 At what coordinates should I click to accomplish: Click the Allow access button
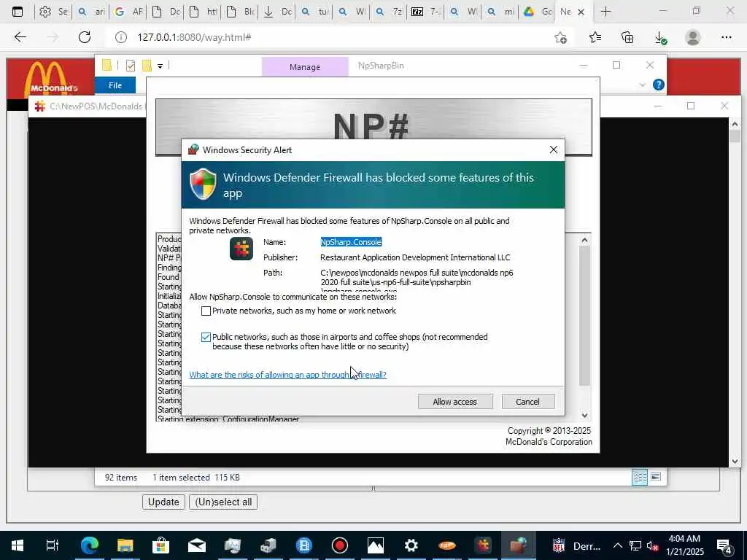455,402
